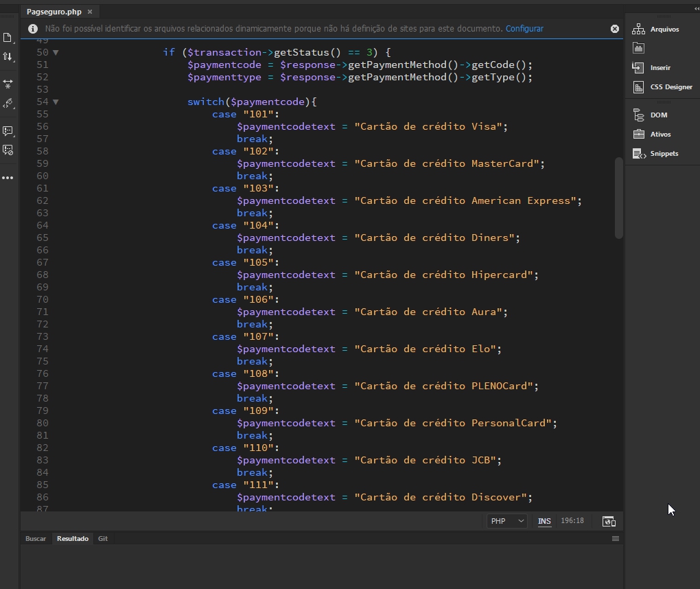700x589 pixels.
Task: Dismiss the info notification bar
Action: click(615, 29)
